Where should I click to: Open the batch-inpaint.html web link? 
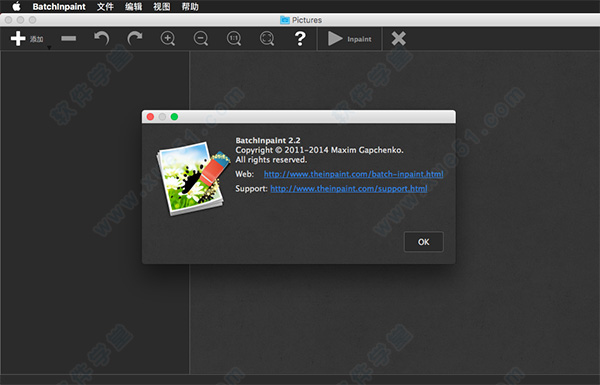(x=354, y=174)
